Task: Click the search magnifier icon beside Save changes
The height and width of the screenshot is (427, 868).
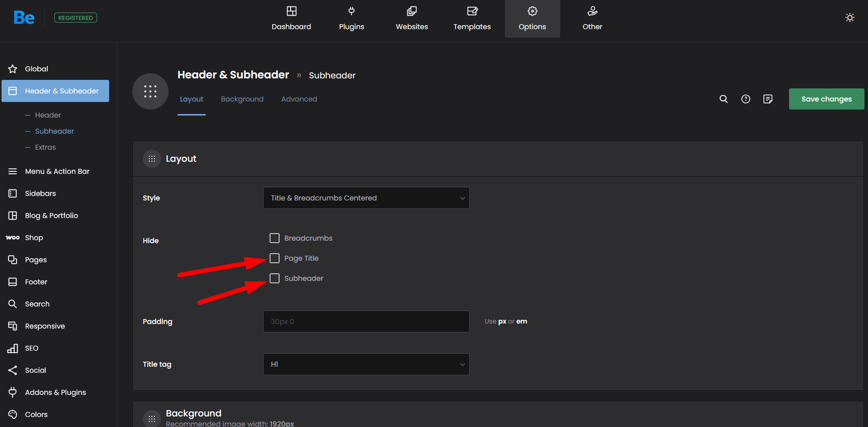Action: coord(723,99)
